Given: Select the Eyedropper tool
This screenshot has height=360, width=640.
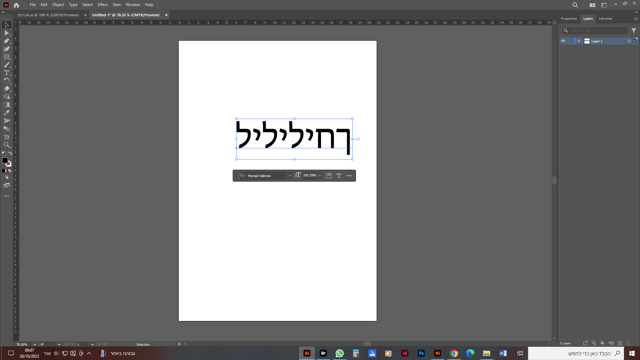Looking at the screenshot, I should (x=7, y=113).
